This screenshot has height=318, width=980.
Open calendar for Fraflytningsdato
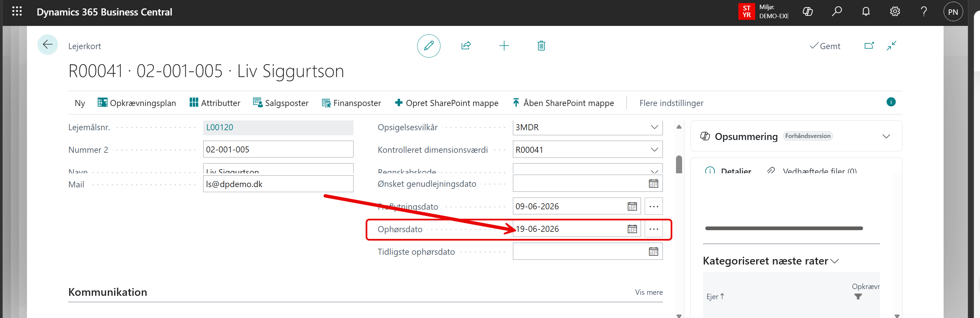click(632, 206)
